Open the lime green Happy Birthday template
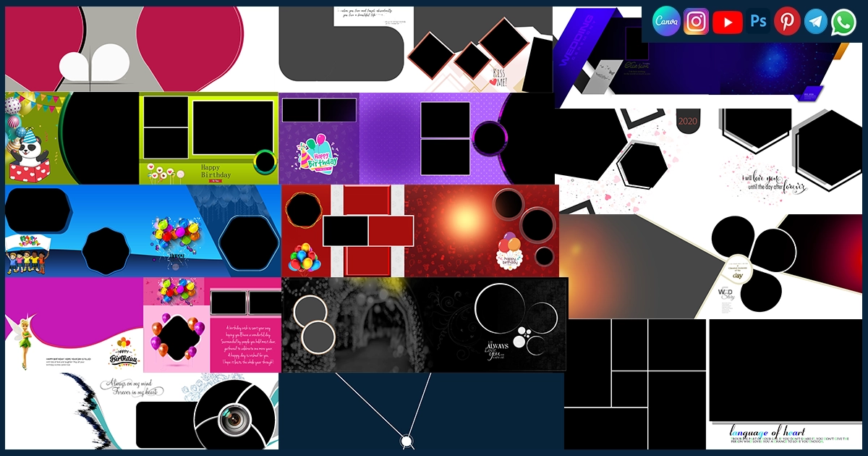The height and width of the screenshot is (456, 868). (x=208, y=138)
